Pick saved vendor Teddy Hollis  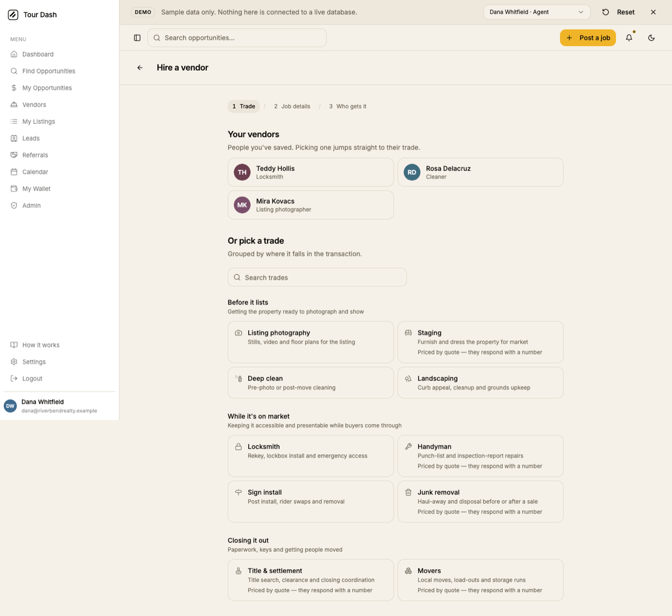pyautogui.click(x=311, y=172)
